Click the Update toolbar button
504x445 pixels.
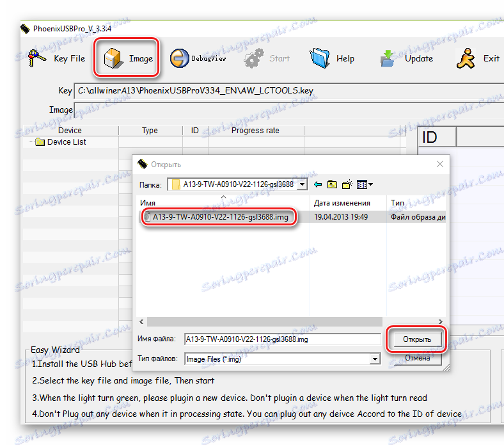coord(406,58)
